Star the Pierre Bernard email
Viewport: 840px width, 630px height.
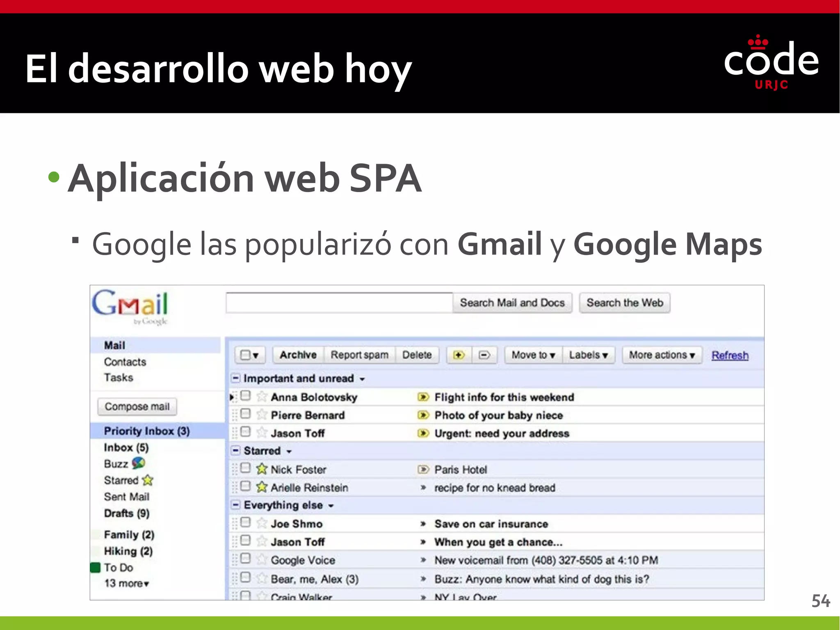click(262, 415)
